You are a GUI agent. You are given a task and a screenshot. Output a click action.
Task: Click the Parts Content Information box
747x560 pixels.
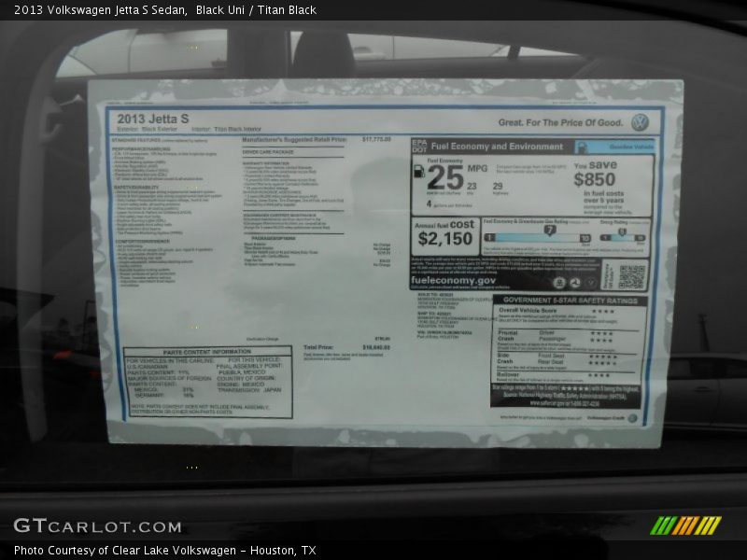tap(207, 382)
